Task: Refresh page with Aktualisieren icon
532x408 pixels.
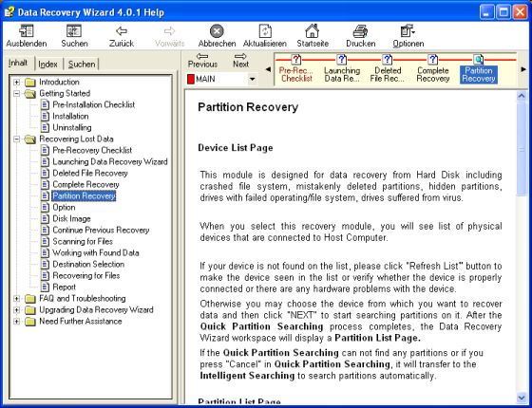Action: pyautogui.click(x=265, y=30)
